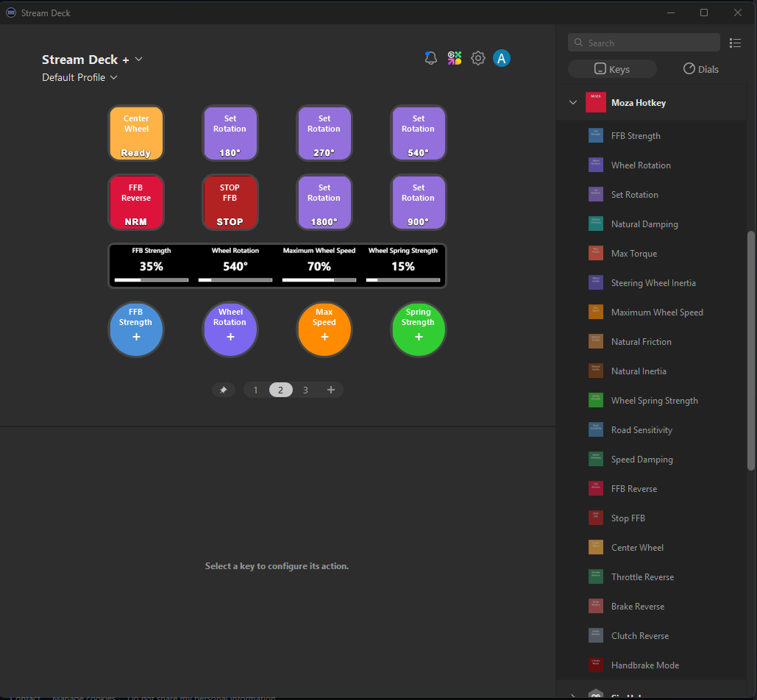Select Brake Reverse action
The image size is (757, 700).
pyautogui.click(x=652, y=607)
